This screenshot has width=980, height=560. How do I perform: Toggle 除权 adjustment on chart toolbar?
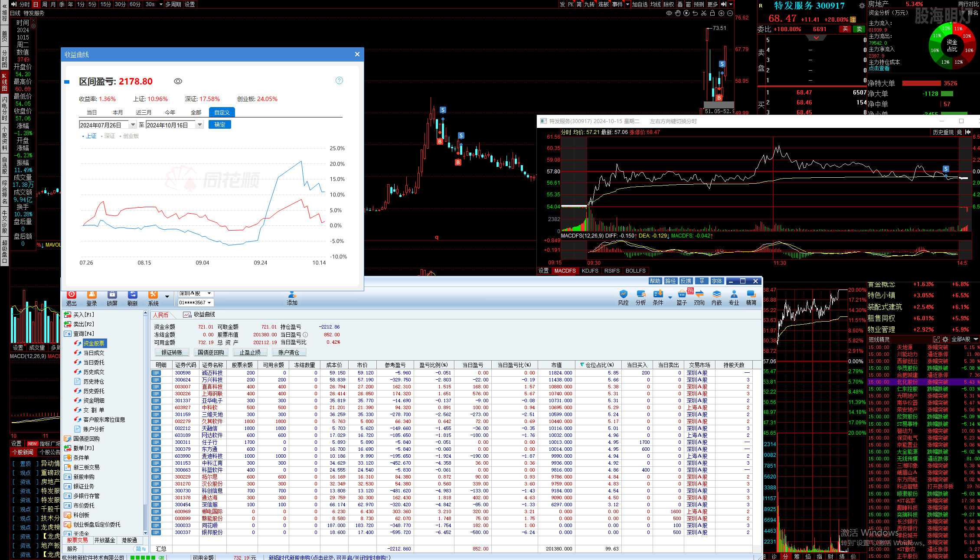[x=669, y=4]
